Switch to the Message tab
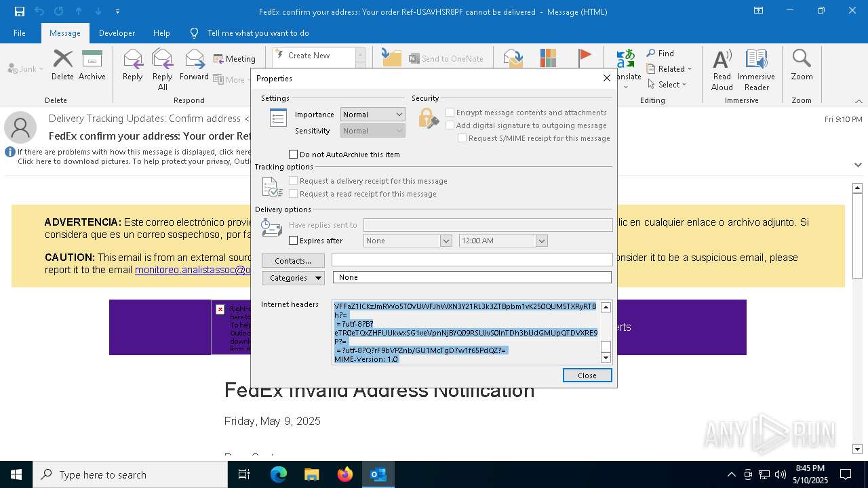 coord(65,33)
